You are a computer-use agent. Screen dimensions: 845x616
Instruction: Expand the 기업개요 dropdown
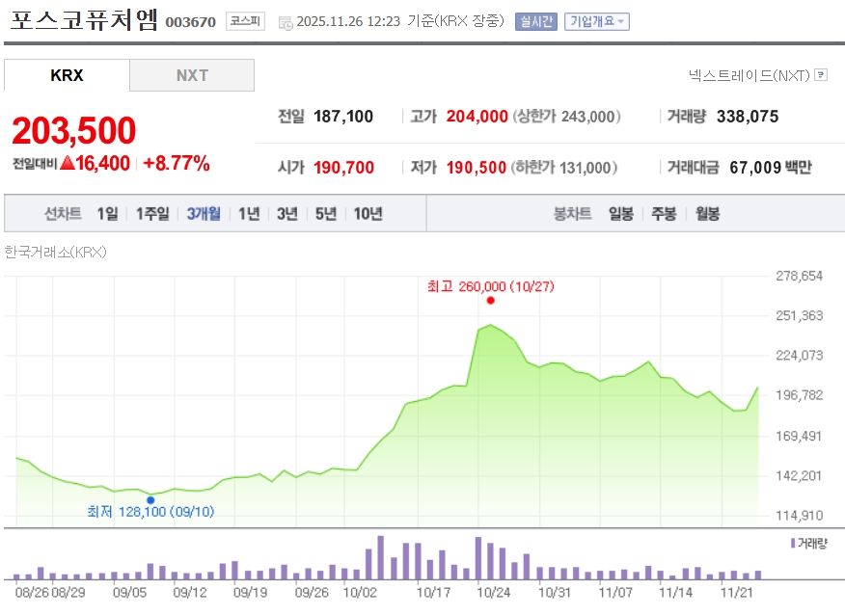coord(596,21)
